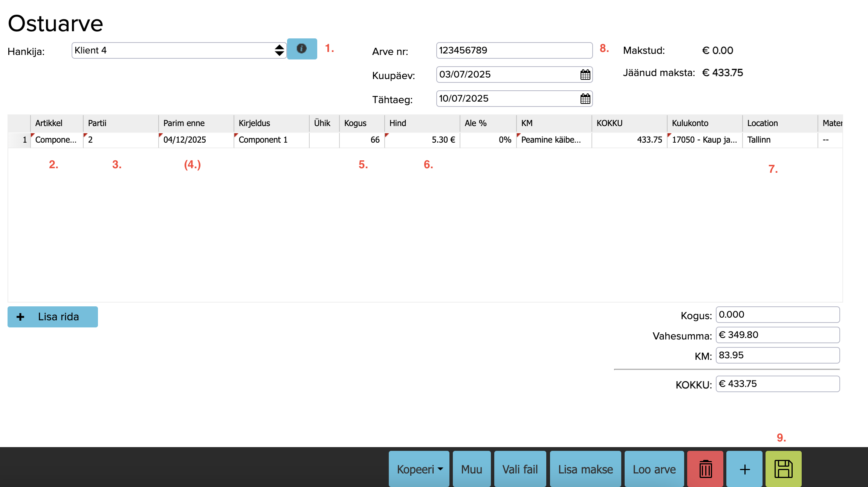
Task: Click the KM cell Peamine käibe
Action: coord(554,140)
